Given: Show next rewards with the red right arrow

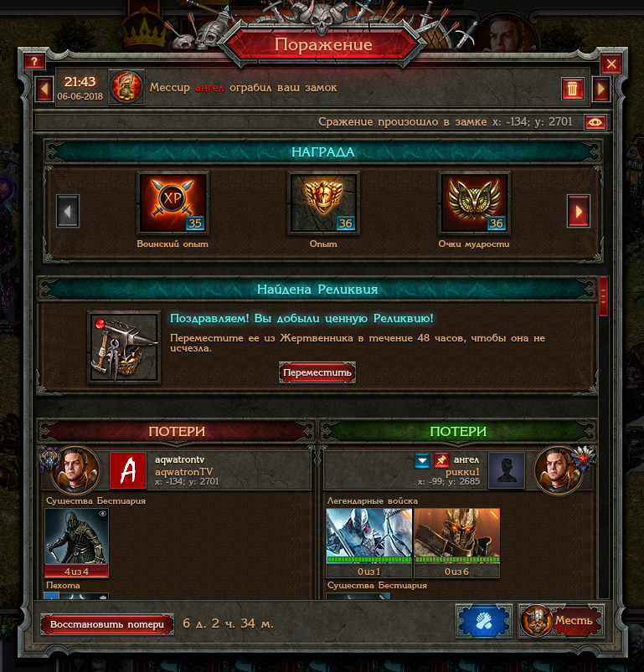Looking at the screenshot, I should pos(579,211).
